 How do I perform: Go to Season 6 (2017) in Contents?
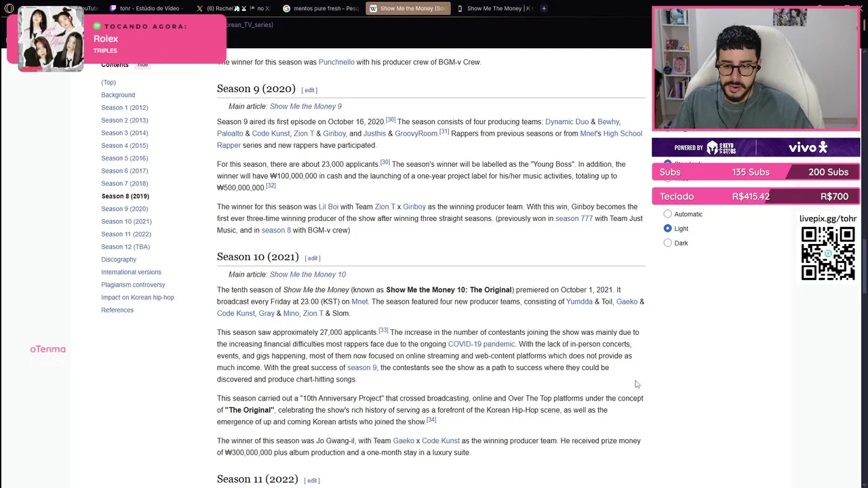pyautogui.click(x=124, y=171)
